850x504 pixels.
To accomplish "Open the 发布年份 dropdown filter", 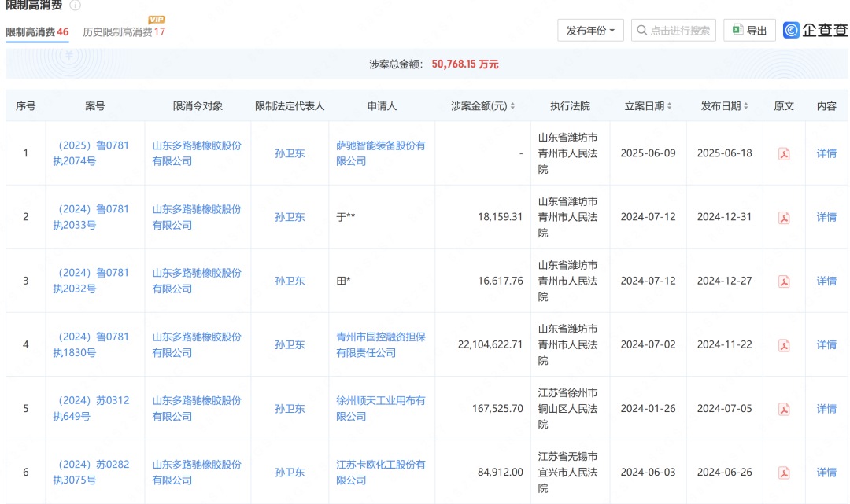I will pos(590,31).
